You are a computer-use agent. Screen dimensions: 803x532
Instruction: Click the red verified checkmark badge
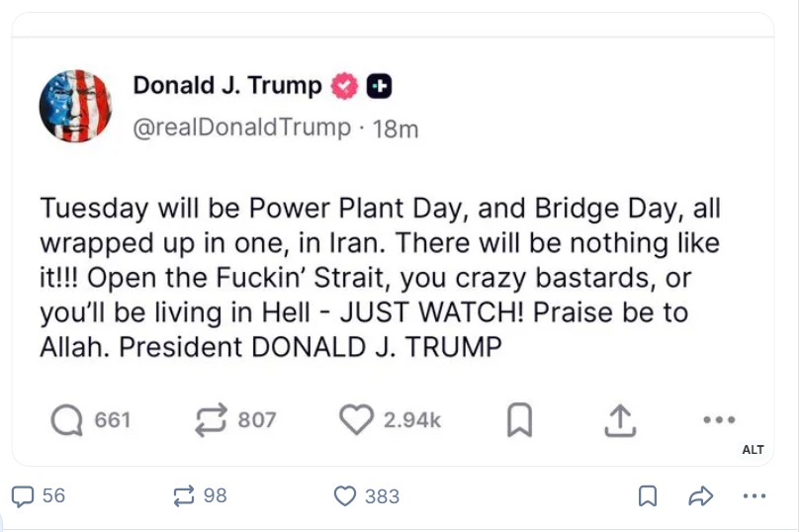tap(344, 87)
